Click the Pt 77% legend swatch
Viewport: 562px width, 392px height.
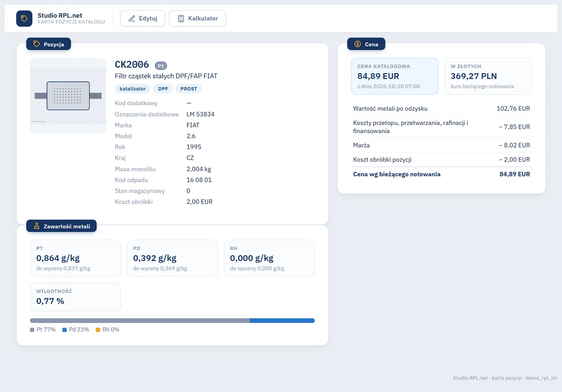tap(32, 330)
